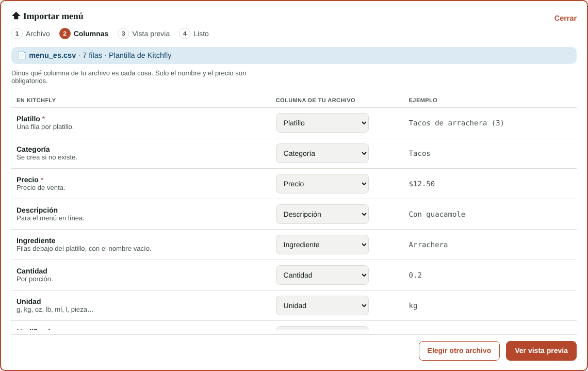Click the 'Ingrediente' field label
Viewport: 588px width, 371px height.
pos(36,240)
